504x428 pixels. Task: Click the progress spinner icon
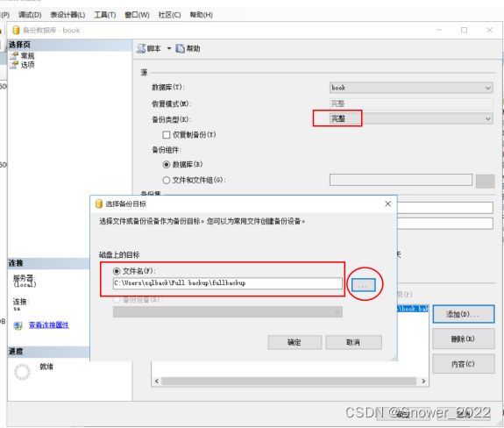coord(22,372)
